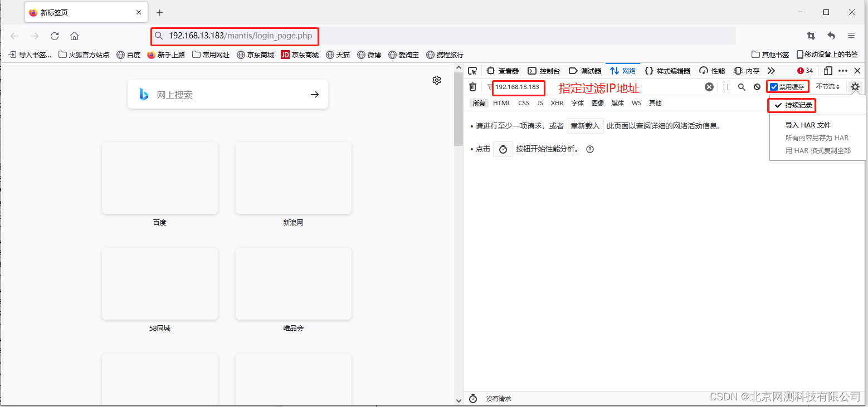The height and width of the screenshot is (407, 868).
Task: Select the 网络 network tab
Action: (x=623, y=71)
